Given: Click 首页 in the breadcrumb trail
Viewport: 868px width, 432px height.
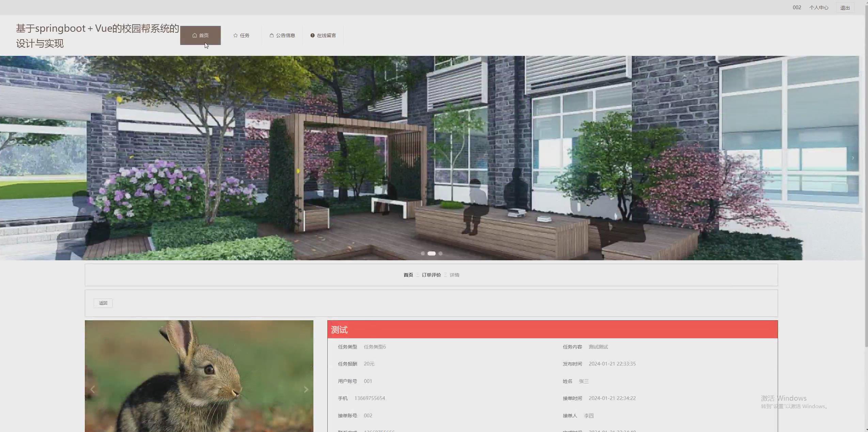Looking at the screenshot, I should [x=408, y=275].
